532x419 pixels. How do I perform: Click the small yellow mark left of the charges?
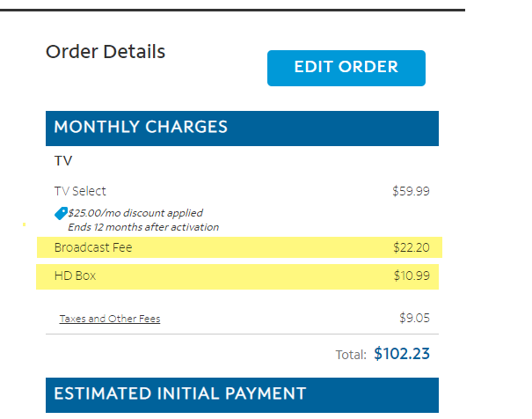point(25,225)
